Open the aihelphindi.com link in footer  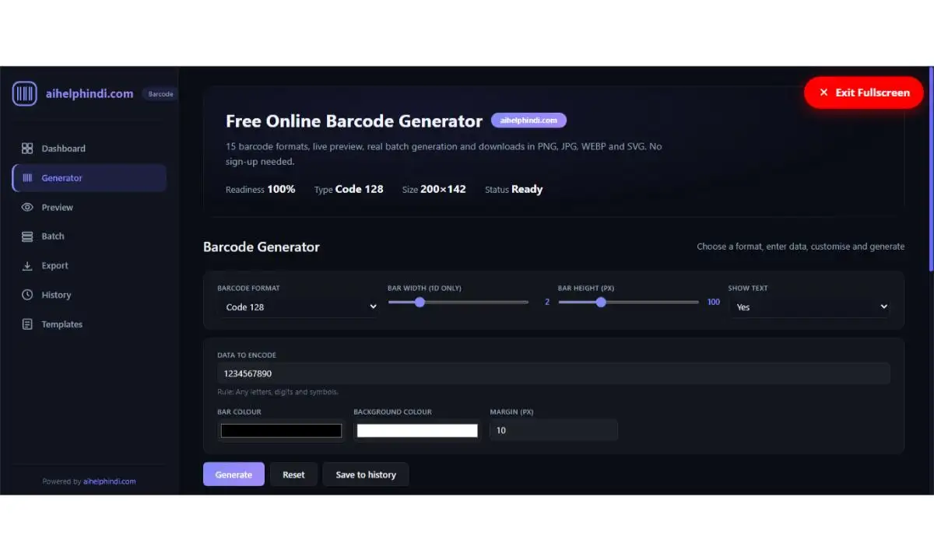(110, 481)
